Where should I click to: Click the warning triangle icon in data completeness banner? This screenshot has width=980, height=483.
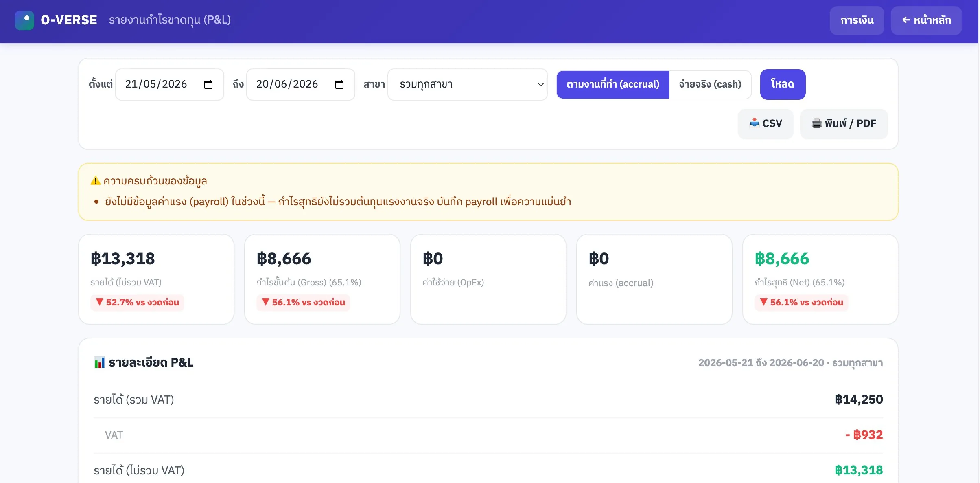coord(96,180)
